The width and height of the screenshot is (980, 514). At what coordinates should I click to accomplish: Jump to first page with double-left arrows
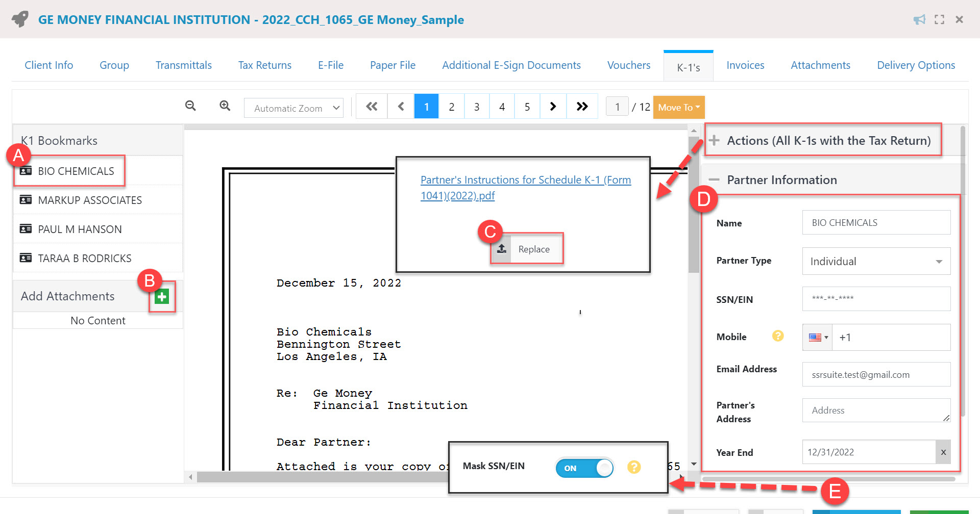tap(372, 107)
